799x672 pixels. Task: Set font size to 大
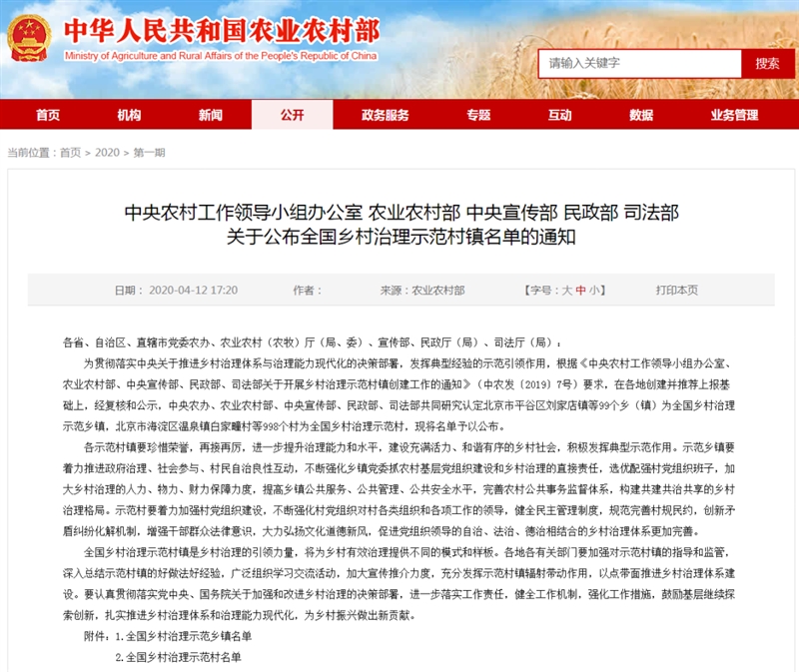[x=566, y=291]
